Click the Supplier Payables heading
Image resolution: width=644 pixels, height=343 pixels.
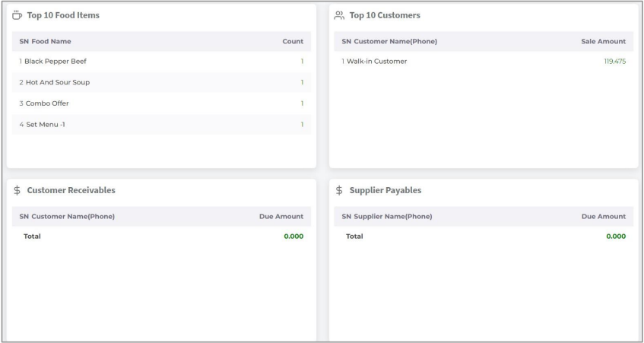pyautogui.click(x=385, y=190)
